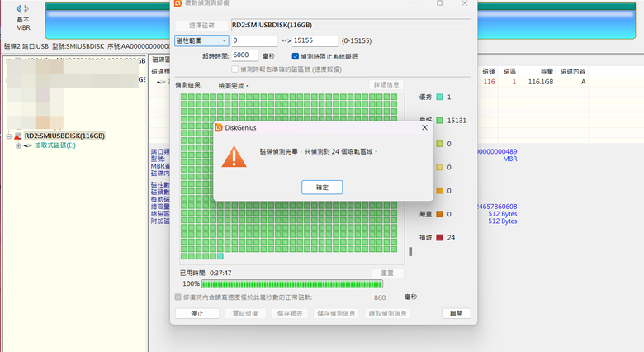
Task: Click the forward navigation arrow near 基本 MBR
Action: click(x=26, y=8)
